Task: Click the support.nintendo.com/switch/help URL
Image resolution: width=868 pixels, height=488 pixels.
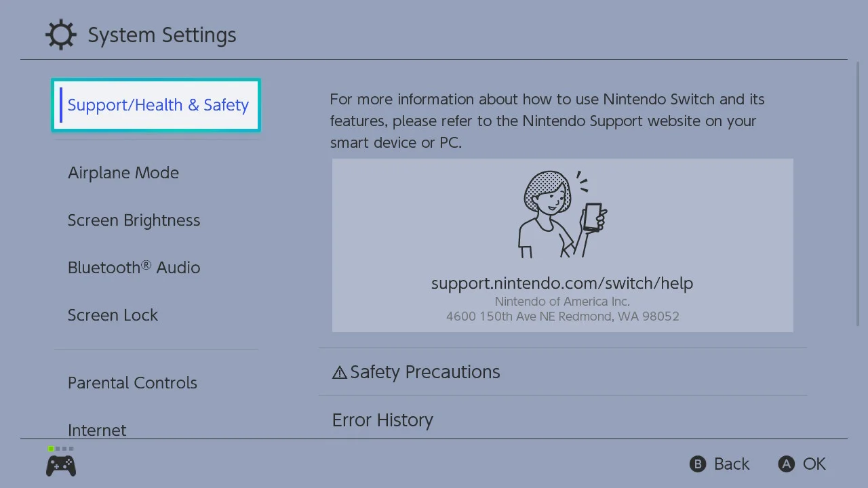Action: (562, 283)
